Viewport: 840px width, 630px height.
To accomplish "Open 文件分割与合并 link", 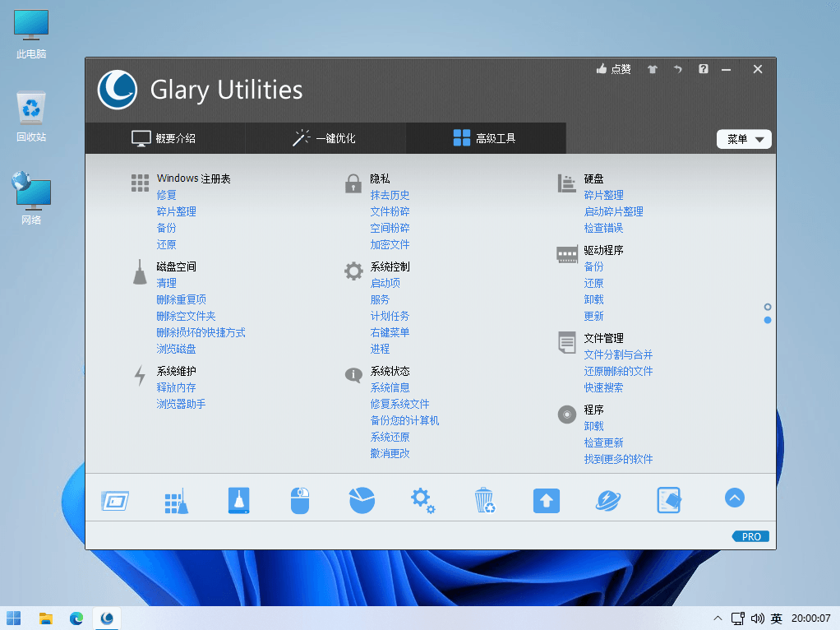I will pos(618,355).
